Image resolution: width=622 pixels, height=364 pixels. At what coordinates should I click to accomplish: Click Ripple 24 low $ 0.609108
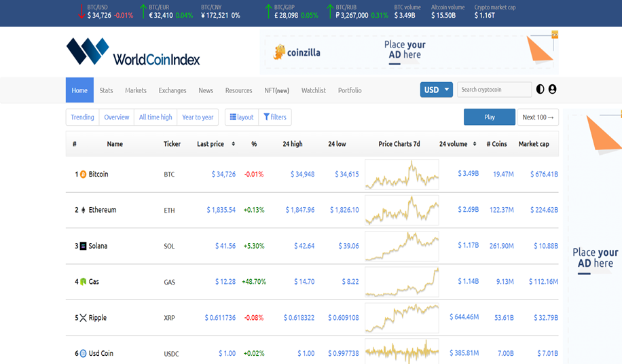point(343,318)
